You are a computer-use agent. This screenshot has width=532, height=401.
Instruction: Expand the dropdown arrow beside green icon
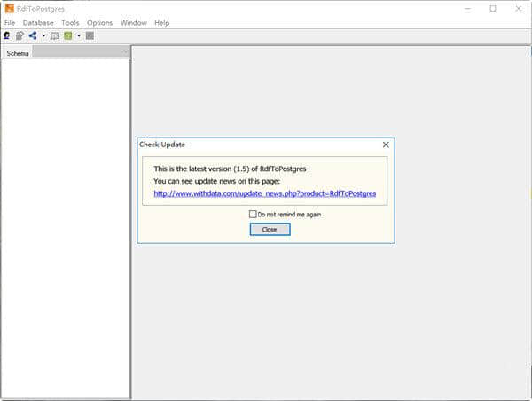pyautogui.click(x=78, y=36)
